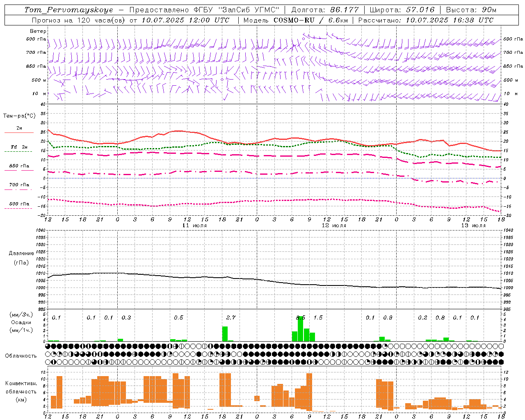Viewport: 525px width, 420px height.
Task: Click the 500 гПа entry in temperature legend
Action: pos(19,204)
